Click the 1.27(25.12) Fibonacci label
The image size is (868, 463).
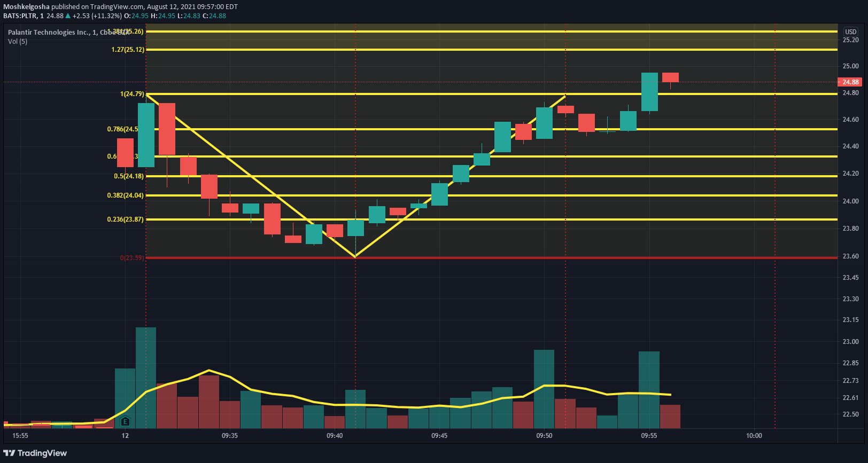[128, 50]
